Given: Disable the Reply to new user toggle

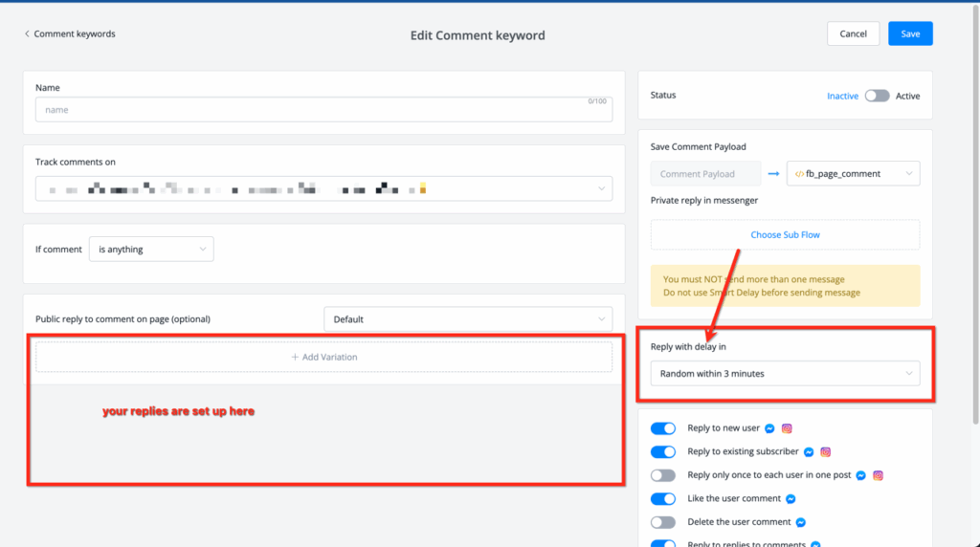Looking at the screenshot, I should click(662, 428).
